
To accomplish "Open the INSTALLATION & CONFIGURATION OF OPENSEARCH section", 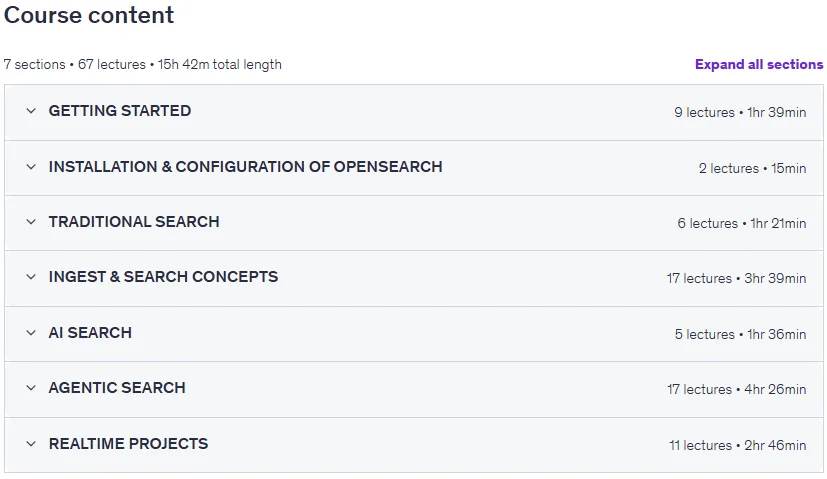I will (x=245, y=167).
